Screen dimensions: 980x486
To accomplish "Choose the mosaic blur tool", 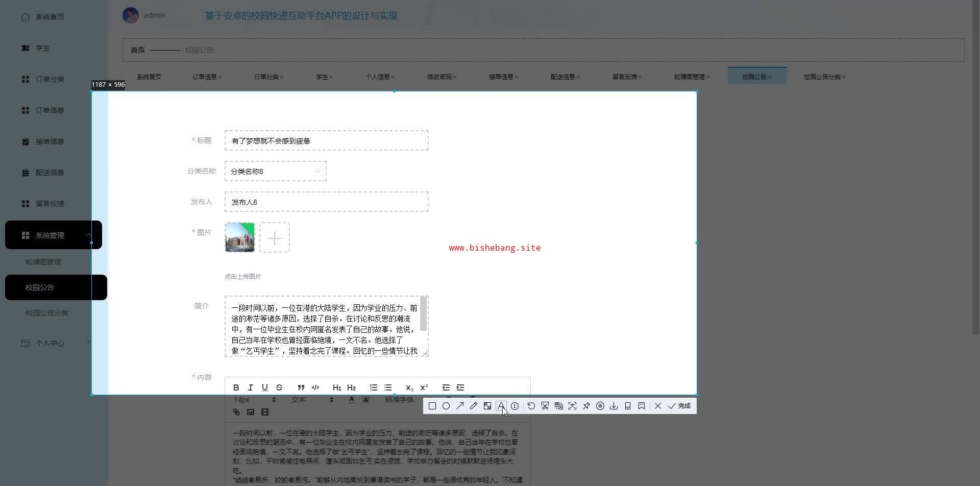I will (x=487, y=406).
